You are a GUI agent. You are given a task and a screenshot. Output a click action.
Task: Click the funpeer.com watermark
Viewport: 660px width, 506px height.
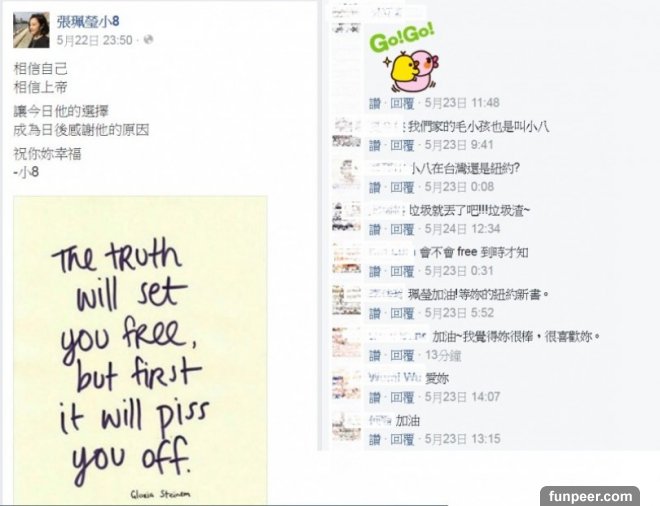click(x=590, y=496)
